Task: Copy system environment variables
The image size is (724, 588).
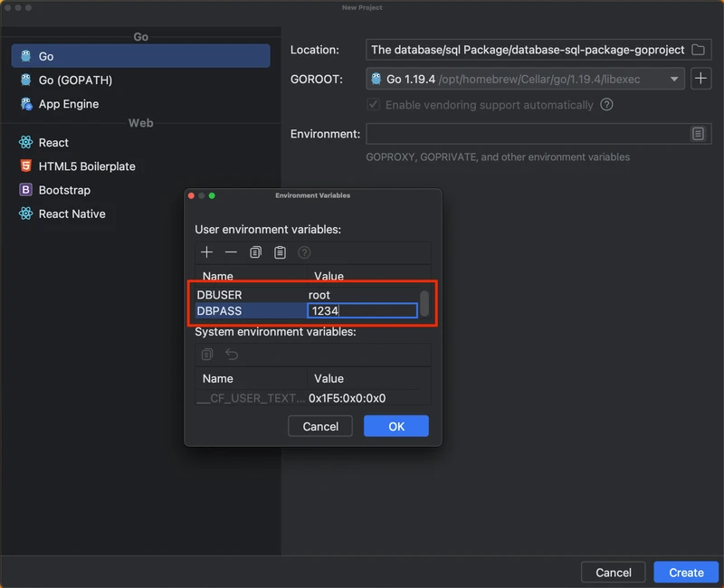Action: coord(207,355)
